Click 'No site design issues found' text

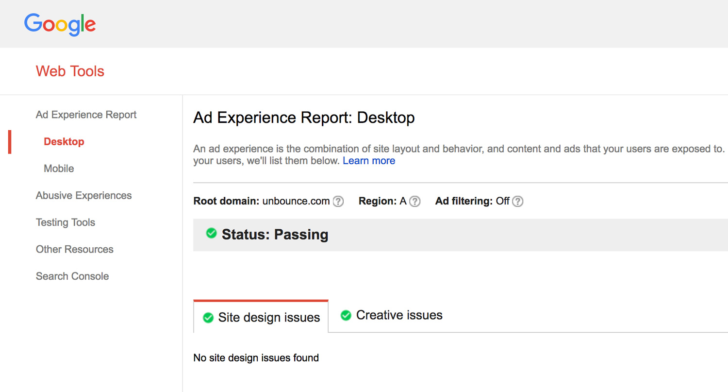[x=256, y=358]
